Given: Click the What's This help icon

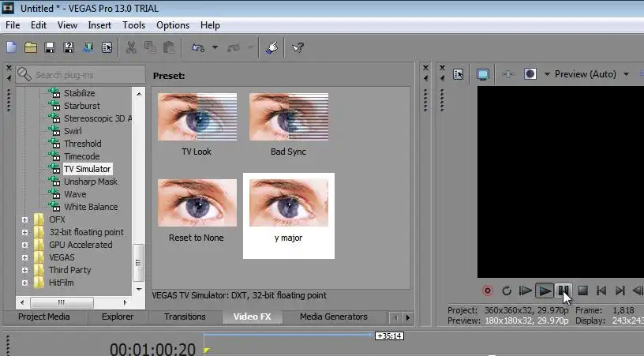Looking at the screenshot, I should click(298, 47).
